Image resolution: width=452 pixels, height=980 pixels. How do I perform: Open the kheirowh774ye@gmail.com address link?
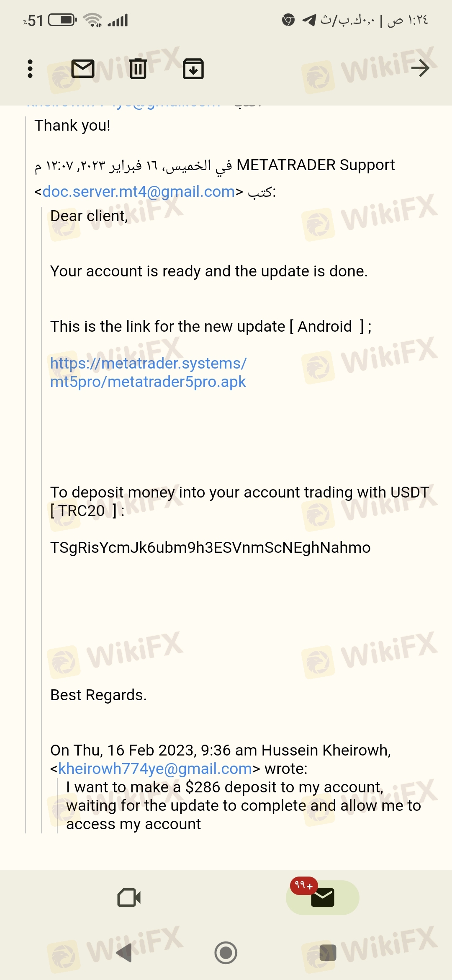(x=155, y=769)
